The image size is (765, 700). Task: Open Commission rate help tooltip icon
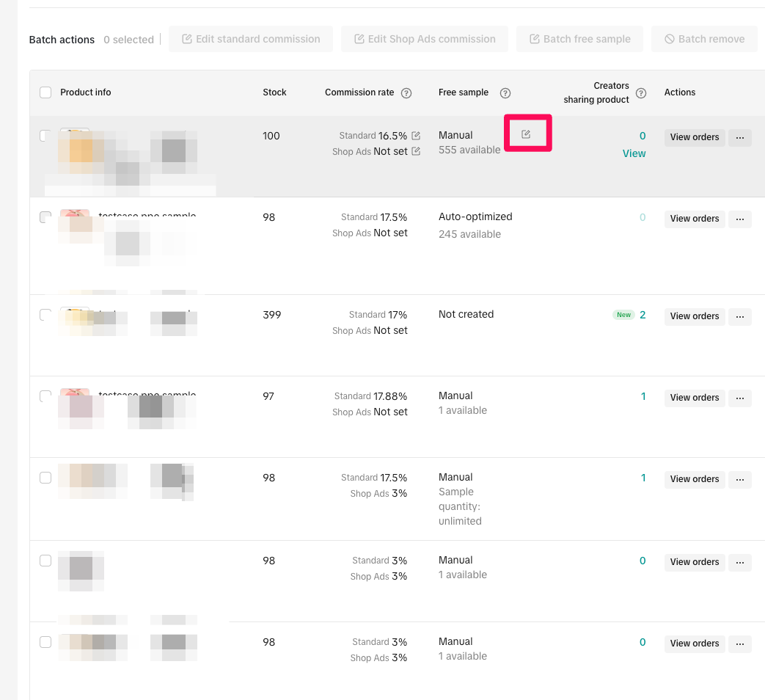[x=406, y=93]
